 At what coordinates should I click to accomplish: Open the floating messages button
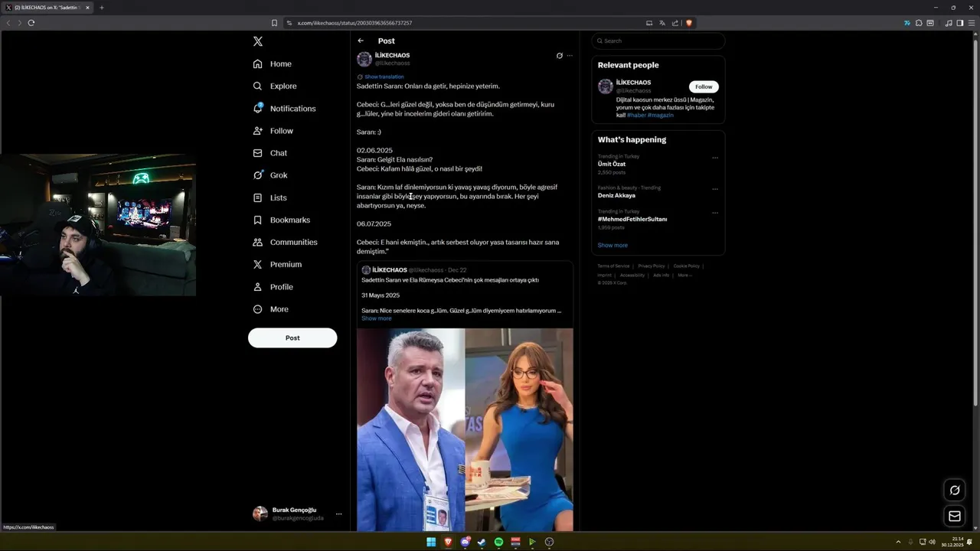(x=954, y=516)
